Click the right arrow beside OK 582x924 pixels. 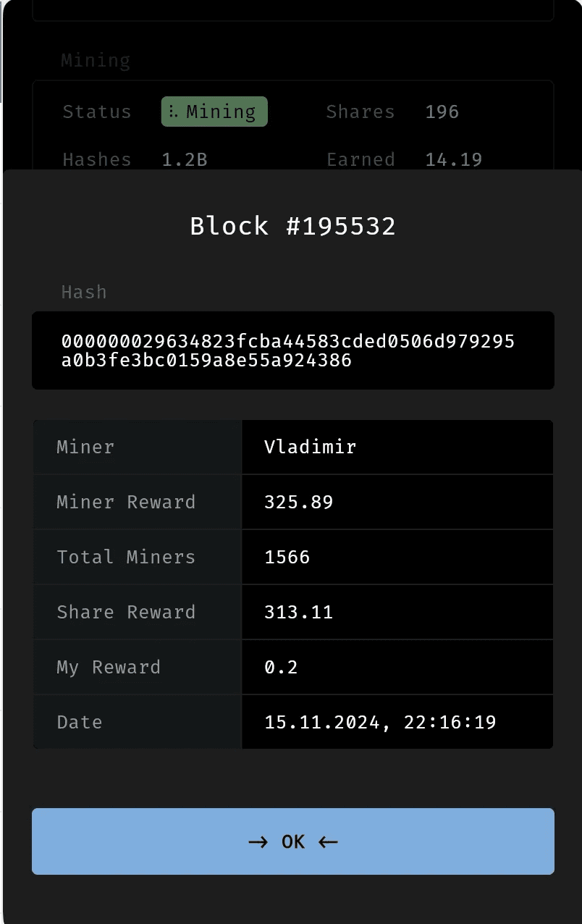(258, 841)
